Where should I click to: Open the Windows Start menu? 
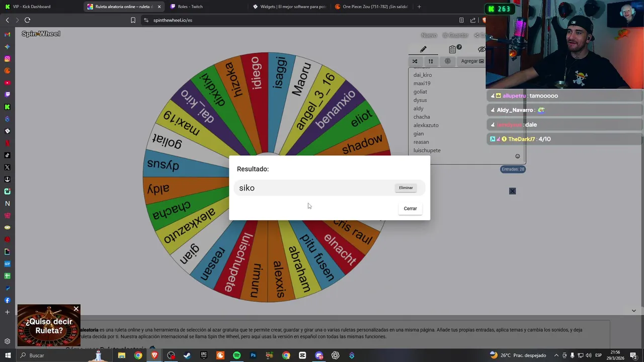(x=8, y=355)
